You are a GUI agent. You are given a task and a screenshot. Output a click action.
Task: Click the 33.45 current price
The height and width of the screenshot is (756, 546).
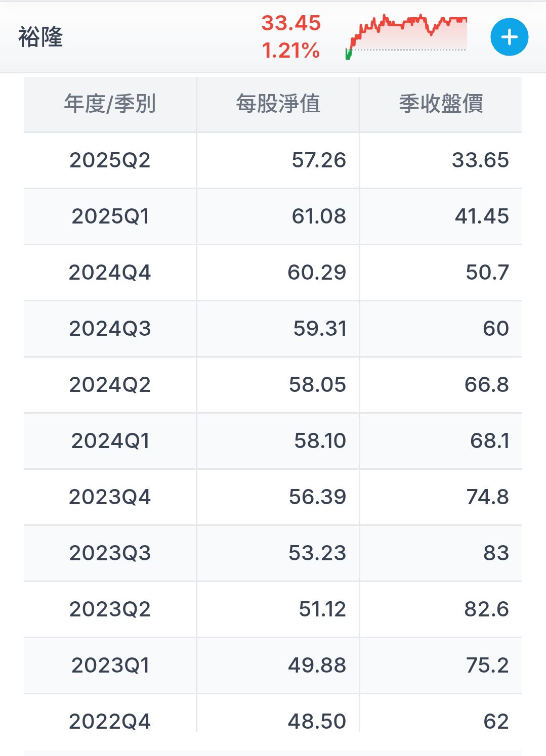point(291,23)
